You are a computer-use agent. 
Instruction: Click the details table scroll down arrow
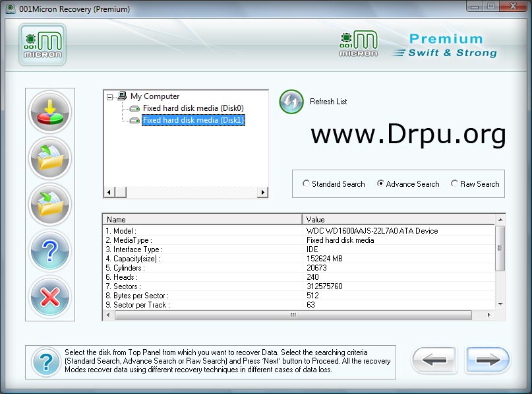tap(500, 304)
